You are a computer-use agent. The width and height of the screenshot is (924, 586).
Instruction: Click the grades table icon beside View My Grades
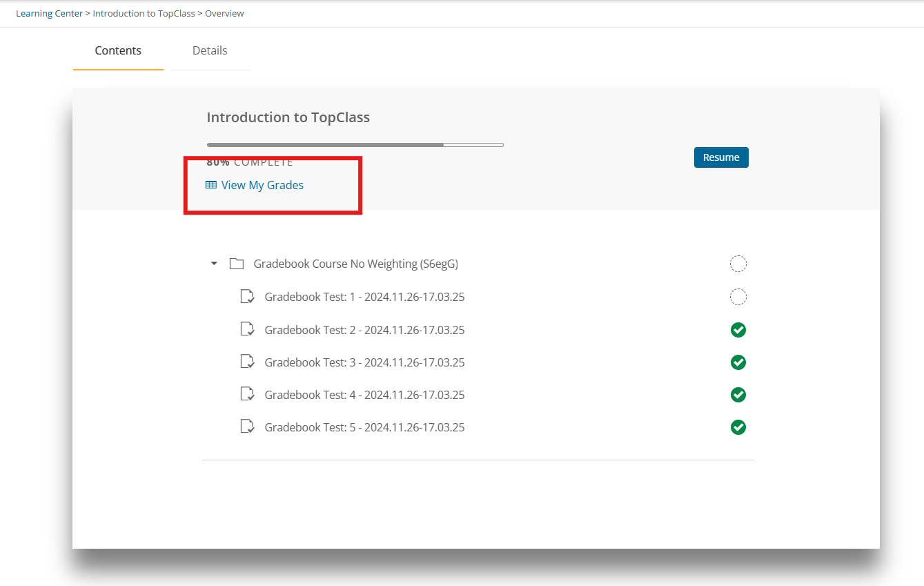click(x=211, y=185)
